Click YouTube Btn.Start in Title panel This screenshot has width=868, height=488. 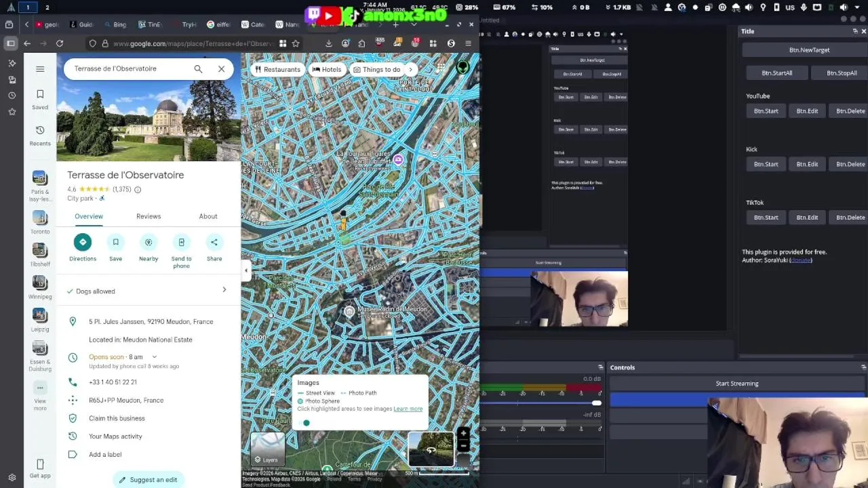766,111
